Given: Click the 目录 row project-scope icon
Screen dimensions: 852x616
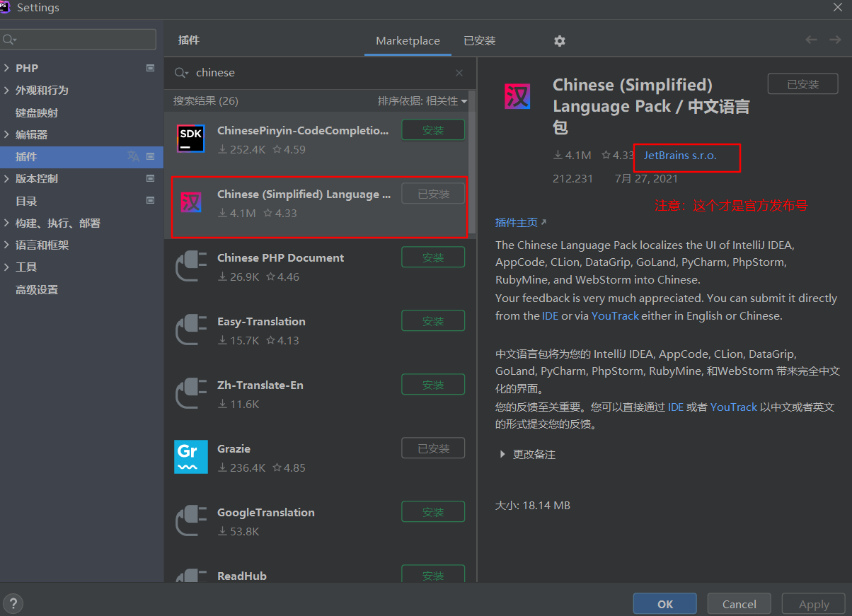Looking at the screenshot, I should coord(150,201).
